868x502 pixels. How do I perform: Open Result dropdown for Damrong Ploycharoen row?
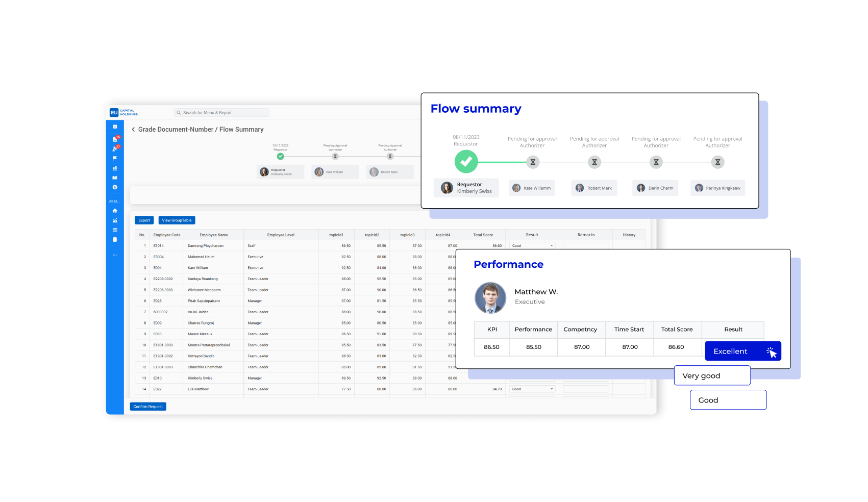(x=532, y=246)
